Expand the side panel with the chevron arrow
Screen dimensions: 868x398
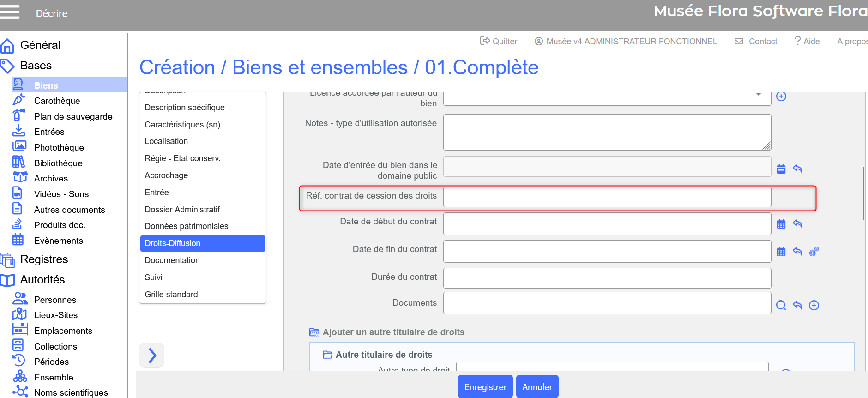click(x=152, y=355)
